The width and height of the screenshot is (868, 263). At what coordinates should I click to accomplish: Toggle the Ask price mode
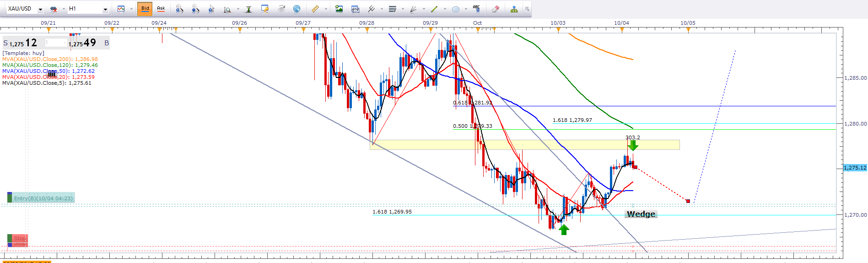coord(161,9)
